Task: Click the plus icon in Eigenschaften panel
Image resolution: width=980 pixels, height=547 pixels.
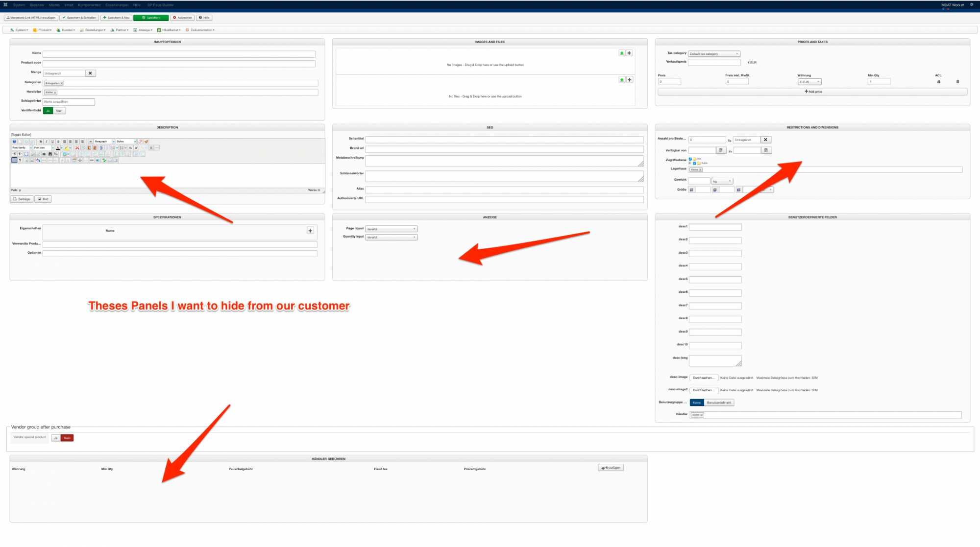Action: [x=310, y=231]
